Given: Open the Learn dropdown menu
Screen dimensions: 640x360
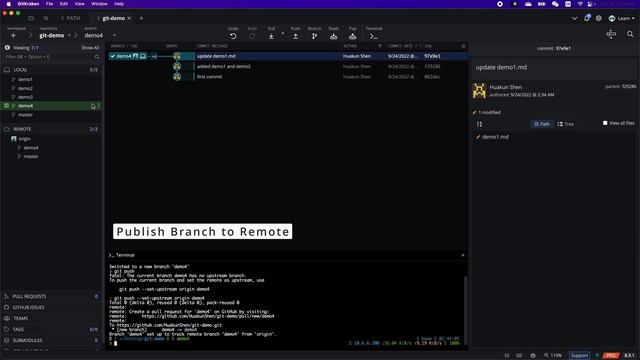Looking at the screenshot, I should (622, 18).
